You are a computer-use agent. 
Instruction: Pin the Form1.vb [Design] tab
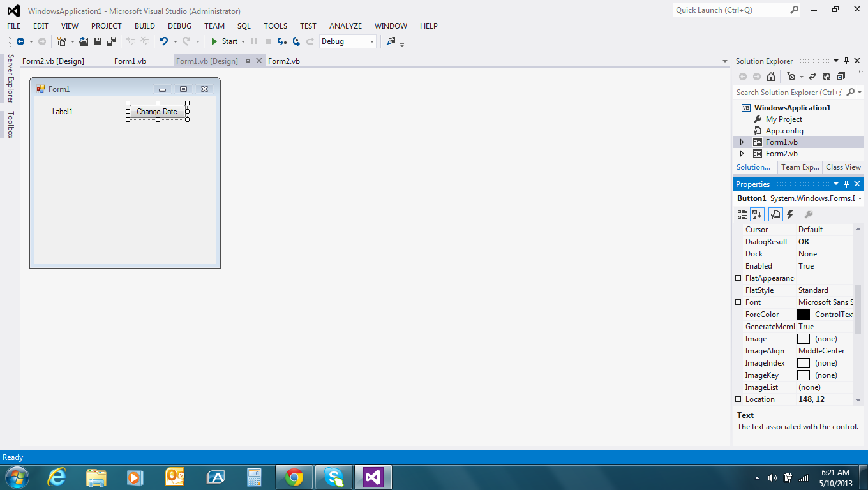pyautogui.click(x=247, y=61)
